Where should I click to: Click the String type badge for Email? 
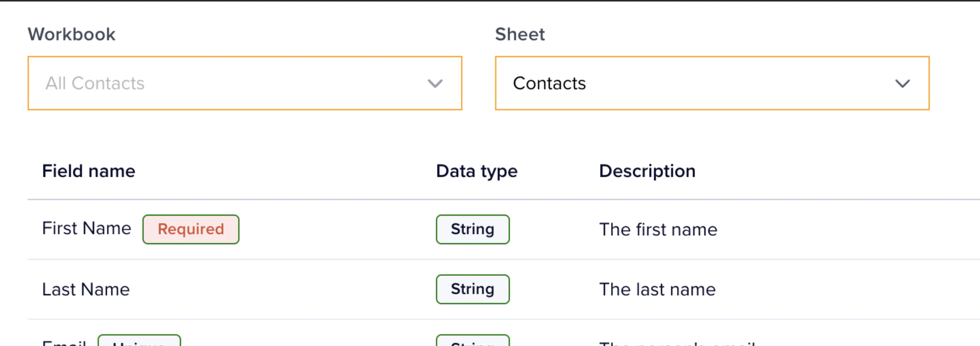point(473,342)
